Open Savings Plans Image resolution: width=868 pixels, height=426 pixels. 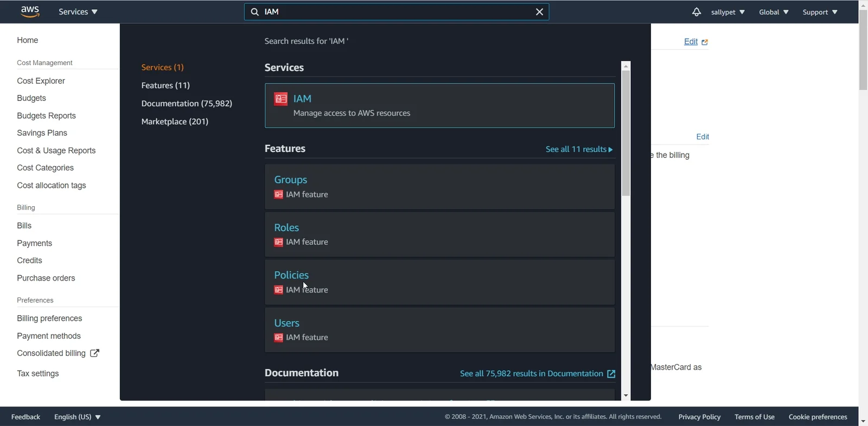click(42, 133)
